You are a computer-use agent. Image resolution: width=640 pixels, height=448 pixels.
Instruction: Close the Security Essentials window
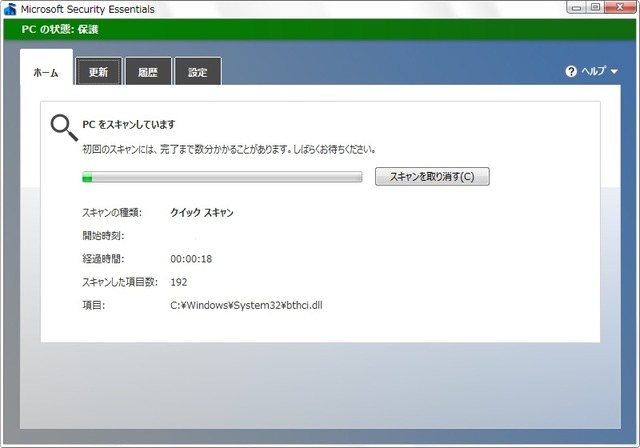[620, 7]
